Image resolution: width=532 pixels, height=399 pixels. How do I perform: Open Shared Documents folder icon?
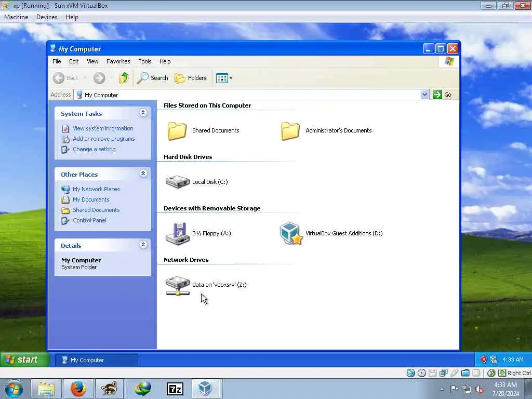pyautogui.click(x=177, y=130)
